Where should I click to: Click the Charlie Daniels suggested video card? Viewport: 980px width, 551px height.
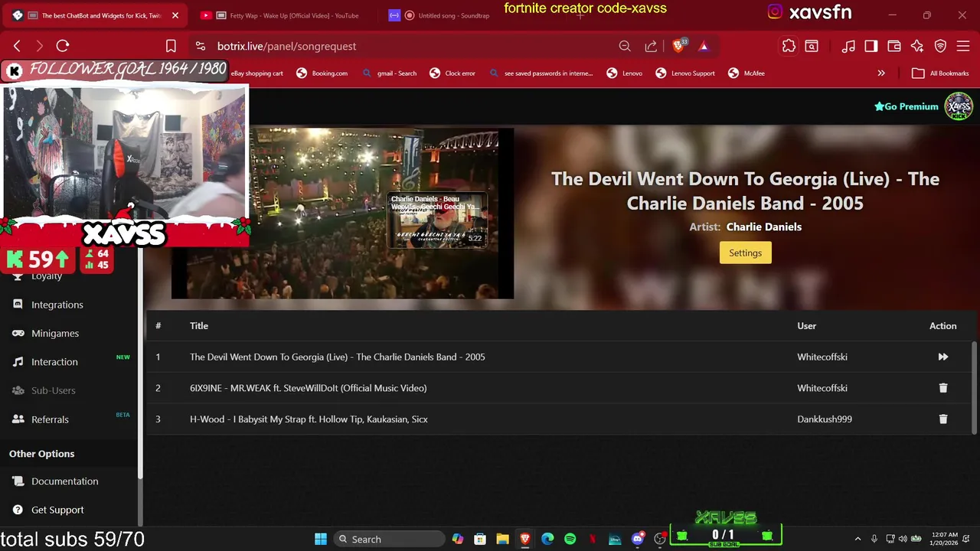tap(436, 220)
